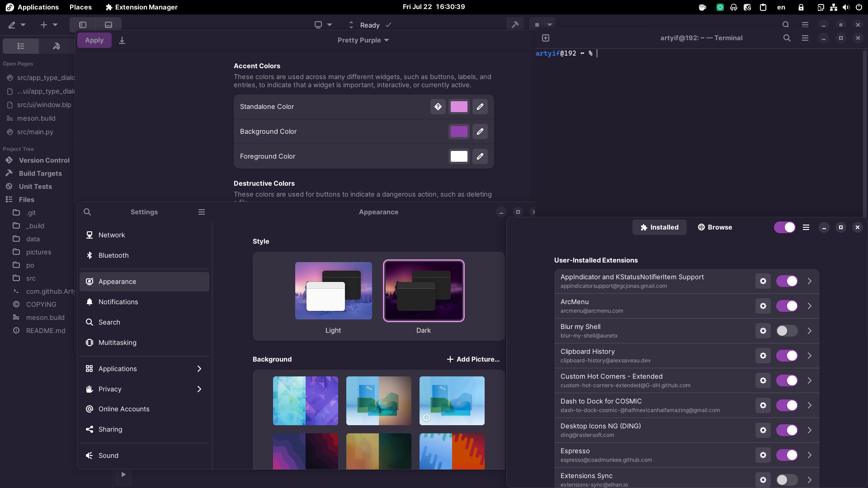Click the clipboard icon in top bar
Viewport: 868px width, 488px height.
[x=763, y=7]
